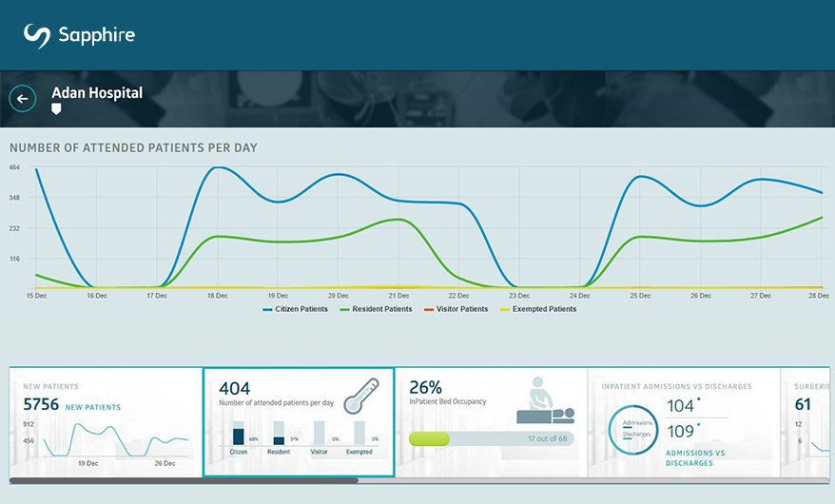Open the marker under Adan Hospital title

tap(56, 109)
